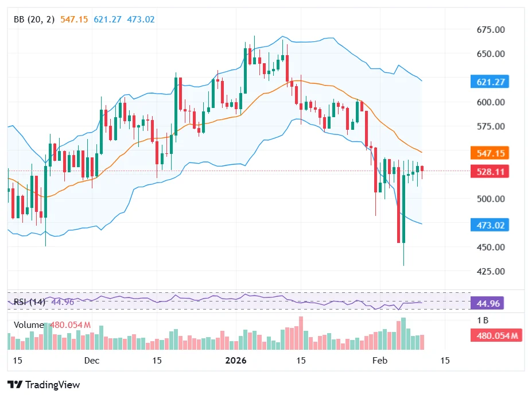Click the TradingView wordmark link

[x=53, y=385]
